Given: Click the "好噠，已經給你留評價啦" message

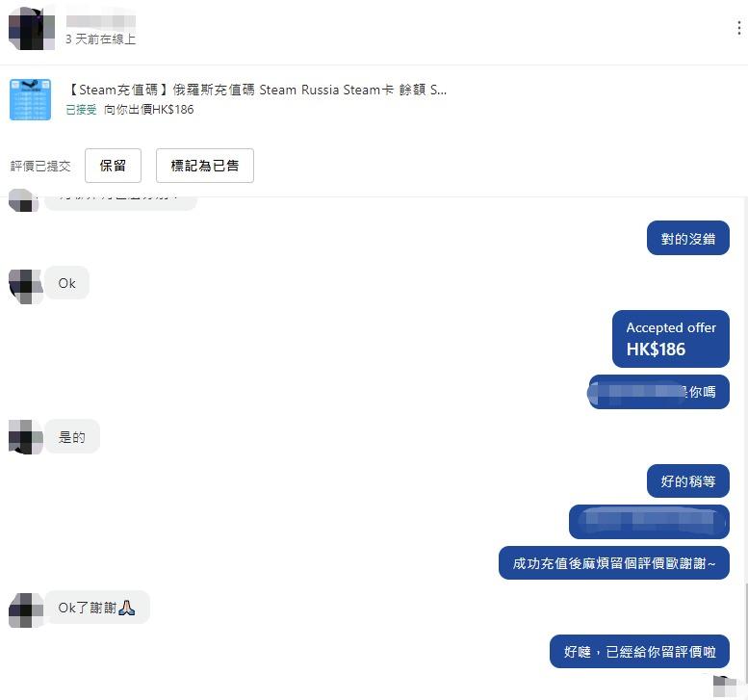Looking at the screenshot, I should coord(639,652).
